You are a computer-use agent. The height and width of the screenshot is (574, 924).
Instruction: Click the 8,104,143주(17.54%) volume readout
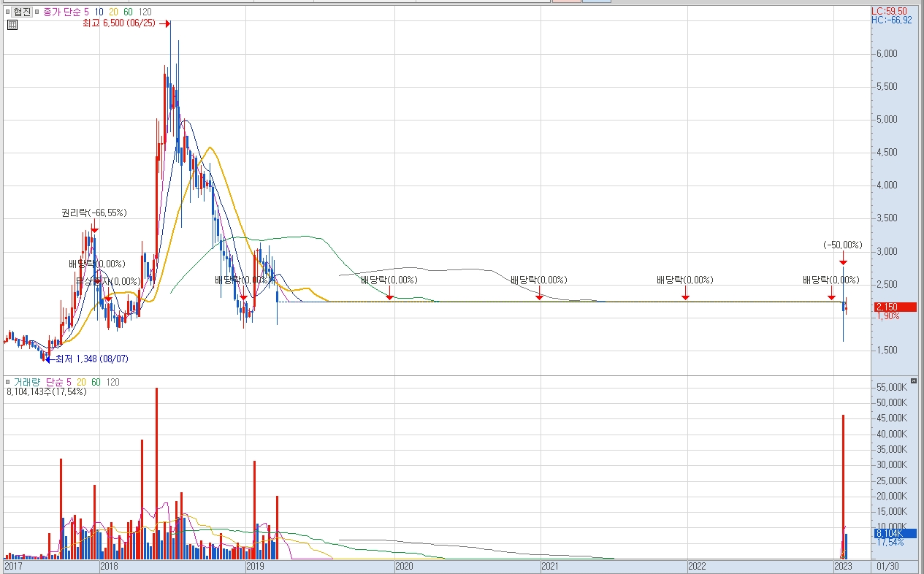point(47,391)
